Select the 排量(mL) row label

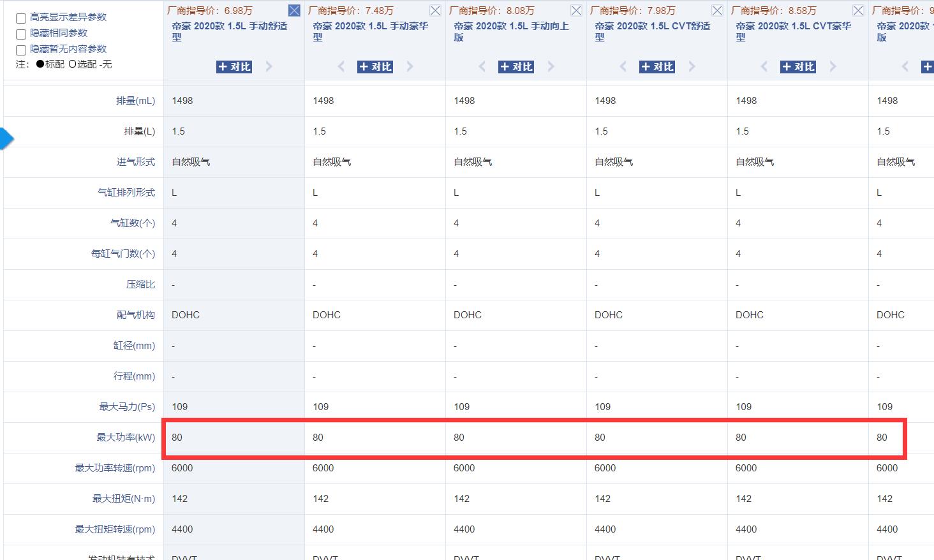coord(135,101)
